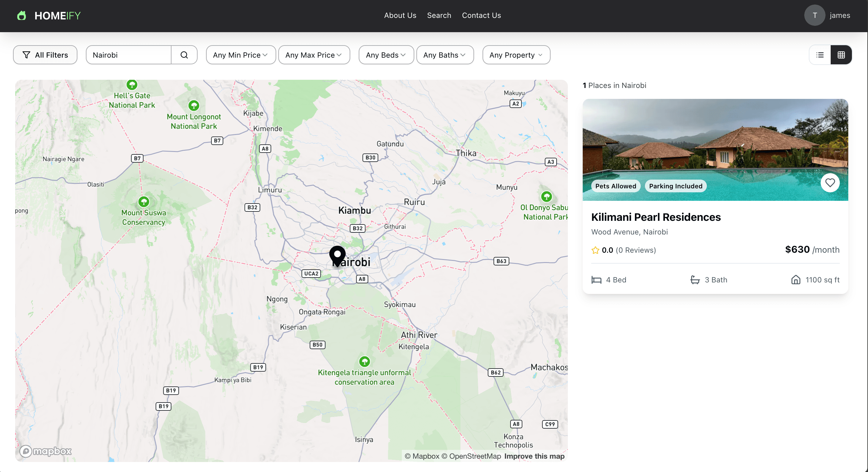This screenshot has height=472, width=868.
Task: Click the Thika label on the map
Action: (x=466, y=153)
